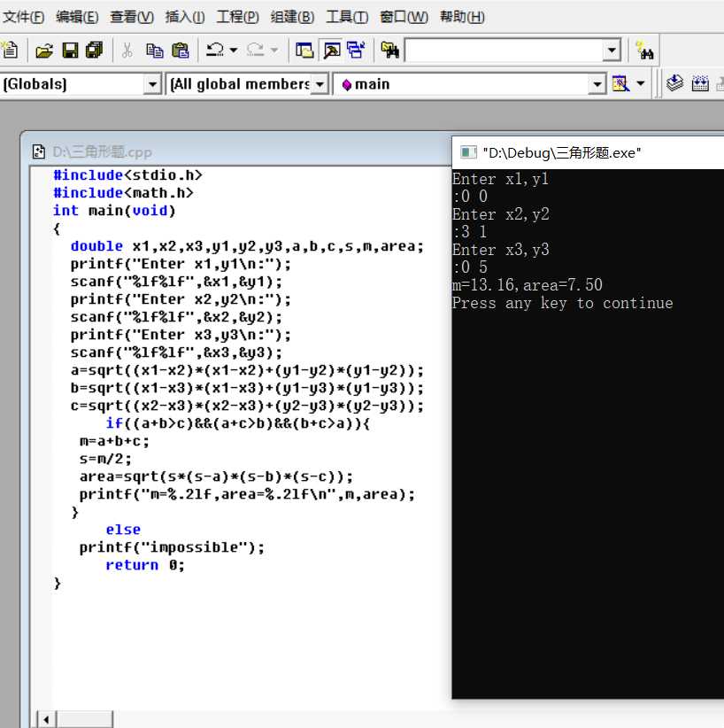Viewport: 724px width, 728px height.
Task: Expand the main function dropdown
Action: [x=597, y=84]
